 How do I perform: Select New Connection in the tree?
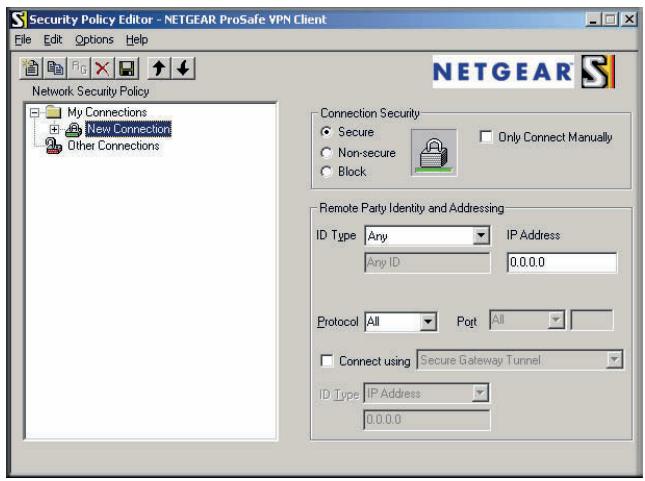(128, 129)
